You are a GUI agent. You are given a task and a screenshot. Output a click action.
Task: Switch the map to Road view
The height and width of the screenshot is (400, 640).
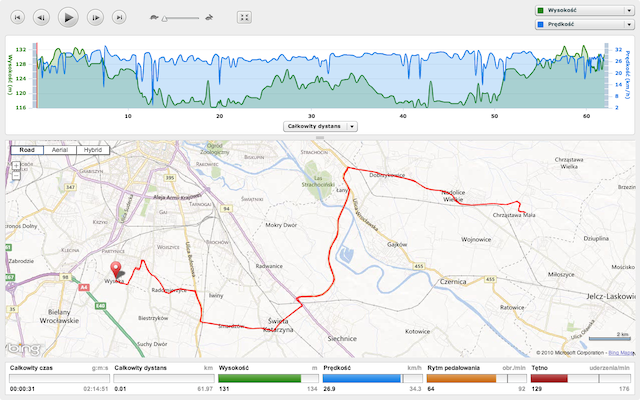click(x=27, y=150)
